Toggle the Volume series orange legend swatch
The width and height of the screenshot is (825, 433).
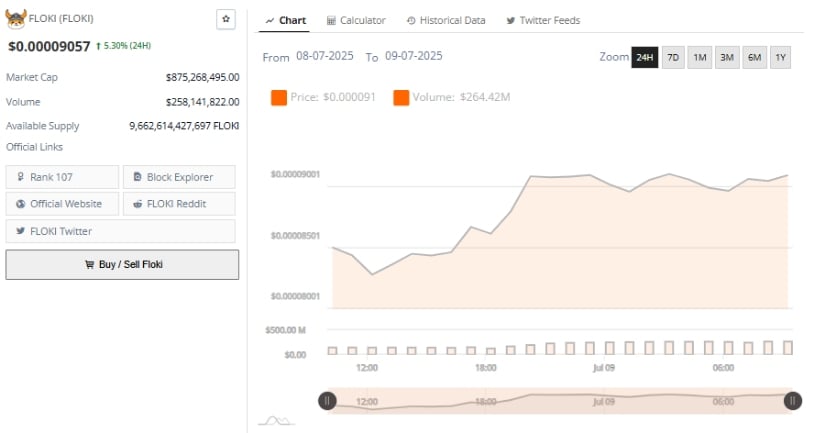(x=401, y=97)
